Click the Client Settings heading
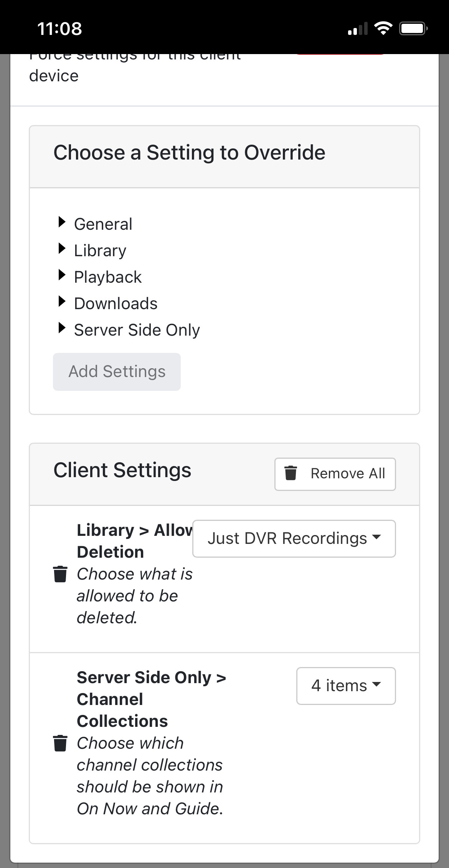 pos(122,470)
